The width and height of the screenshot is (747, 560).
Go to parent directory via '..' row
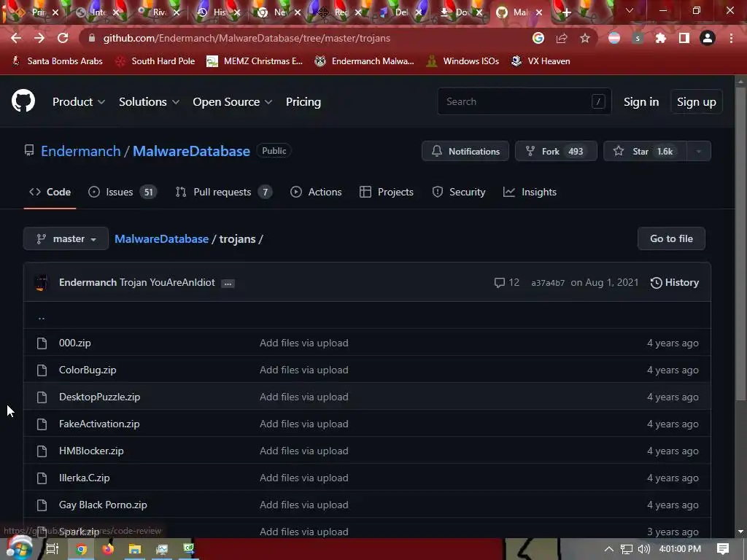[42, 316]
